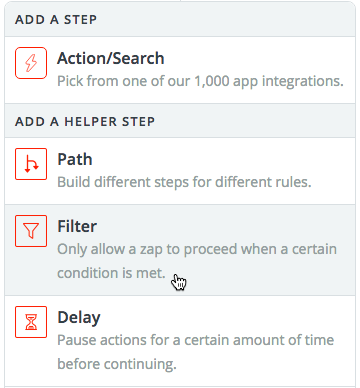The height and width of the screenshot is (388, 360).
Task: Click blank area right of Filter title
Action: point(223,226)
